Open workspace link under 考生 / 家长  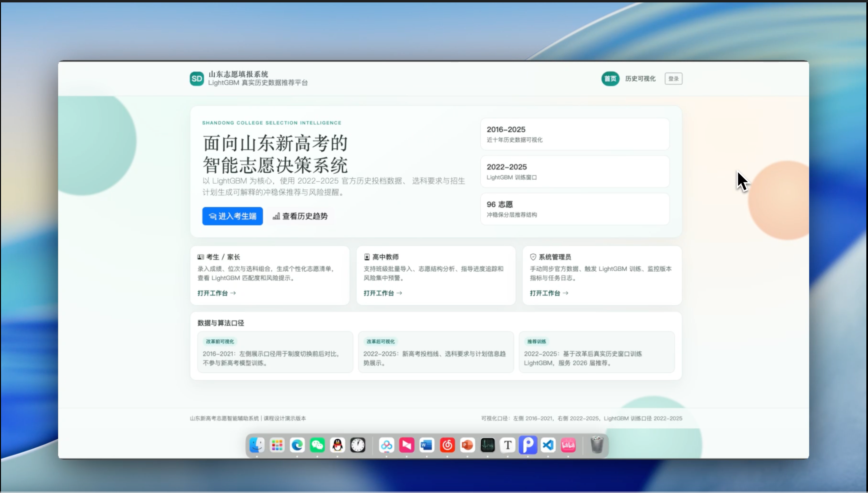coord(216,293)
